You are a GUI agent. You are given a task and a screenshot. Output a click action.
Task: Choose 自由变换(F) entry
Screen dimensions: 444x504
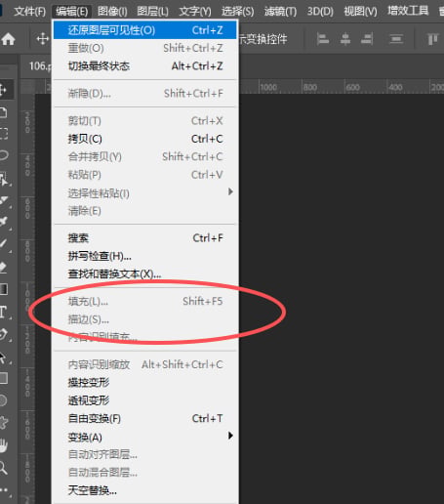(145, 418)
